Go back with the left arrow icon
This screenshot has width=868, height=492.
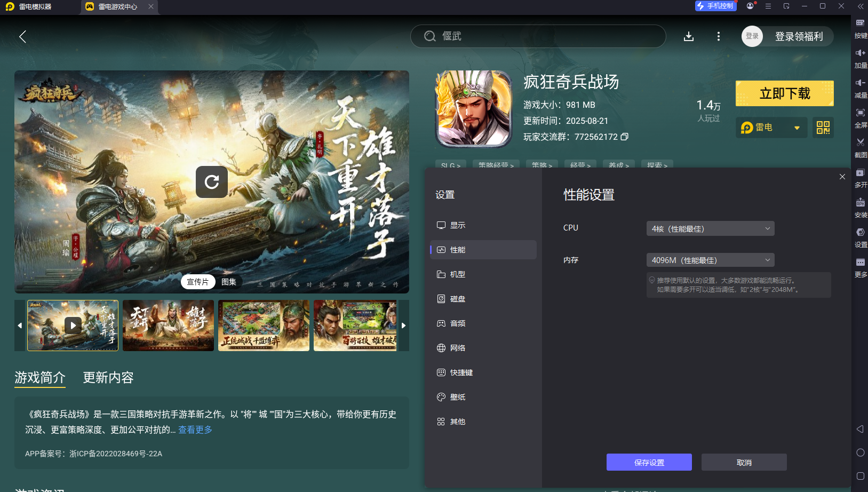pos(22,36)
